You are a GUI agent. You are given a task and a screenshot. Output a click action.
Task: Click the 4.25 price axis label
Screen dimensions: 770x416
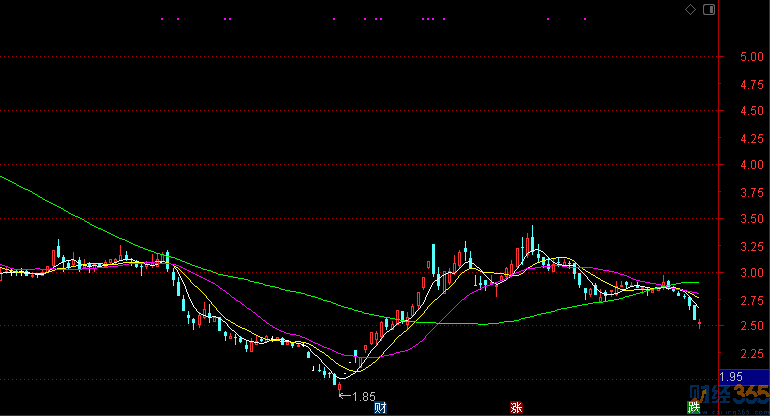(752, 139)
